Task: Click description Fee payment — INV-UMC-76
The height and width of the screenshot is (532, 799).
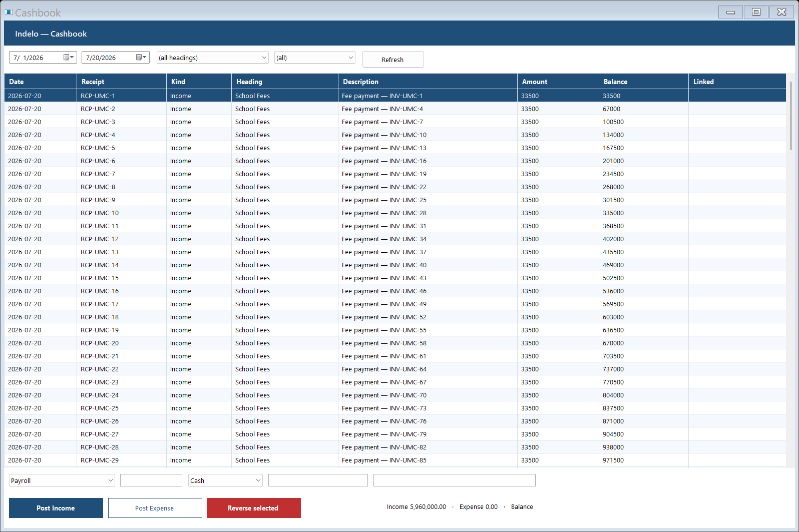Action: [x=384, y=421]
